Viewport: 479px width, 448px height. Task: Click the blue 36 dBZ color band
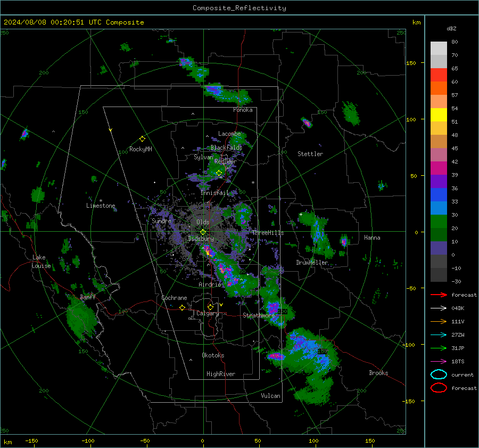tap(439, 194)
